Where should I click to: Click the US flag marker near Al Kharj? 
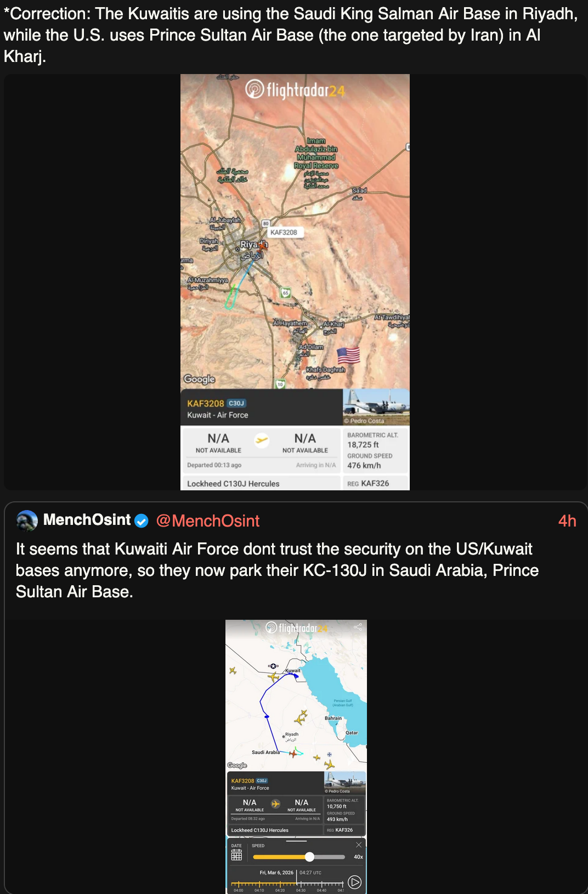(x=348, y=355)
